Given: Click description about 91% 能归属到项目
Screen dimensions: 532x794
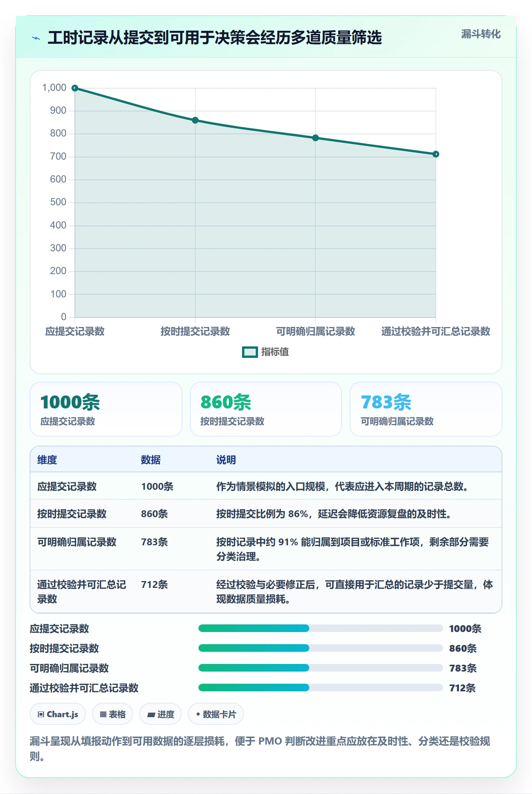Looking at the screenshot, I should 353,549.
